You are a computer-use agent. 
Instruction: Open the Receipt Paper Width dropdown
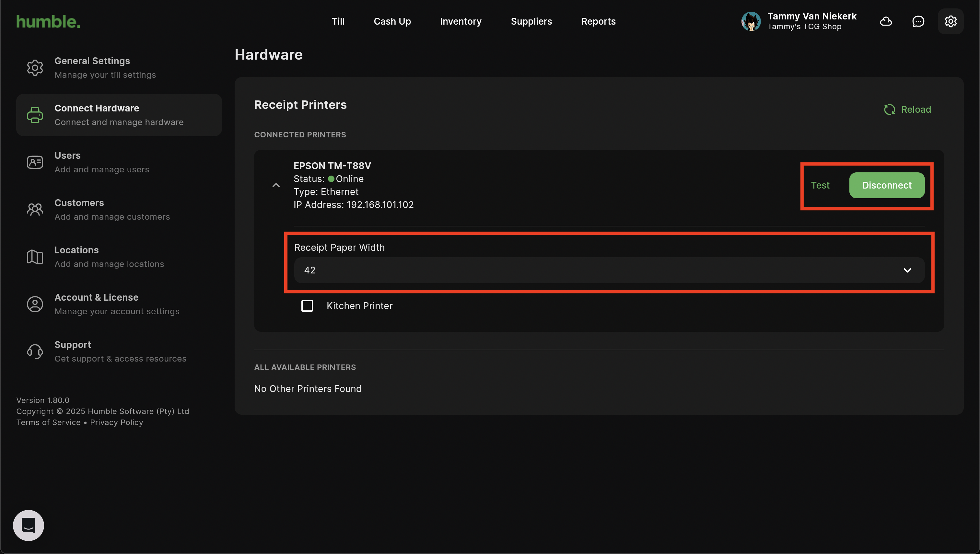(x=609, y=270)
